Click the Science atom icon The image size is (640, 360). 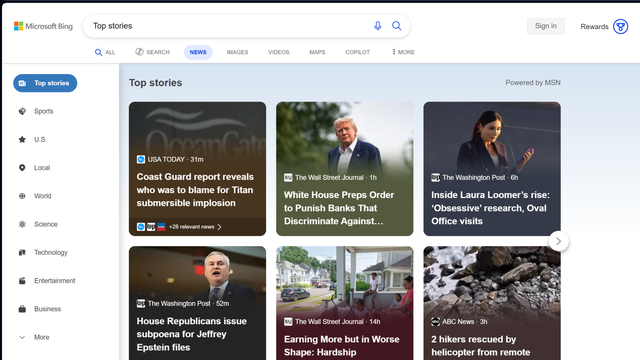pos(22,224)
